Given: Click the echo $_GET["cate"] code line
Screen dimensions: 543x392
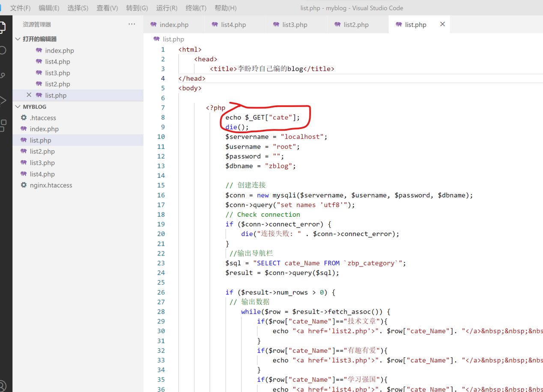Looking at the screenshot, I should 263,117.
